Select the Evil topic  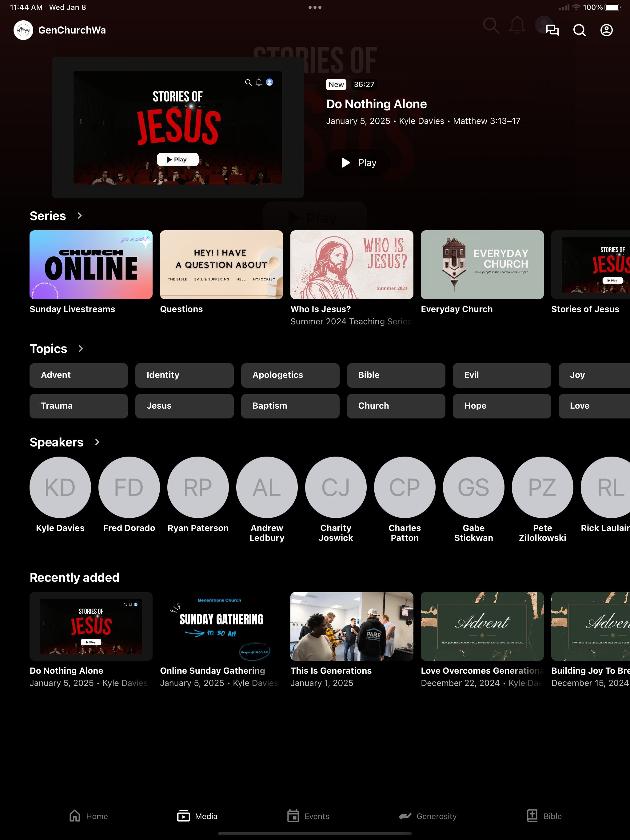[502, 375]
